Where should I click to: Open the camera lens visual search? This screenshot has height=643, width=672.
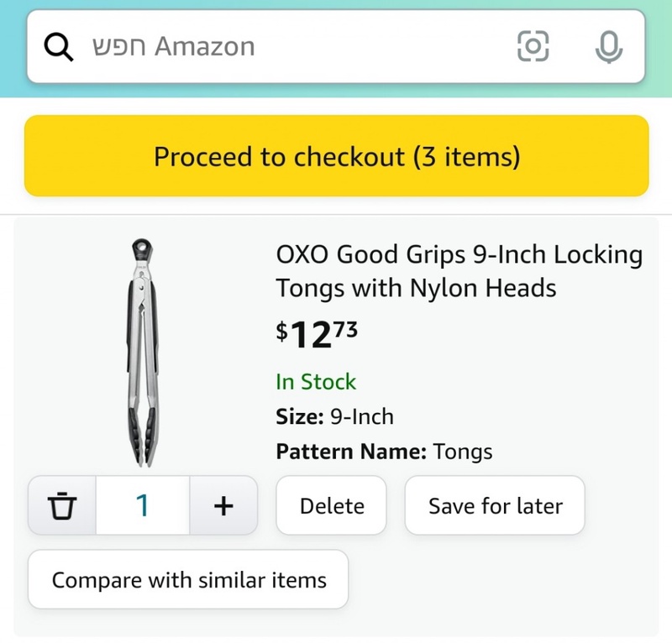coord(533,47)
